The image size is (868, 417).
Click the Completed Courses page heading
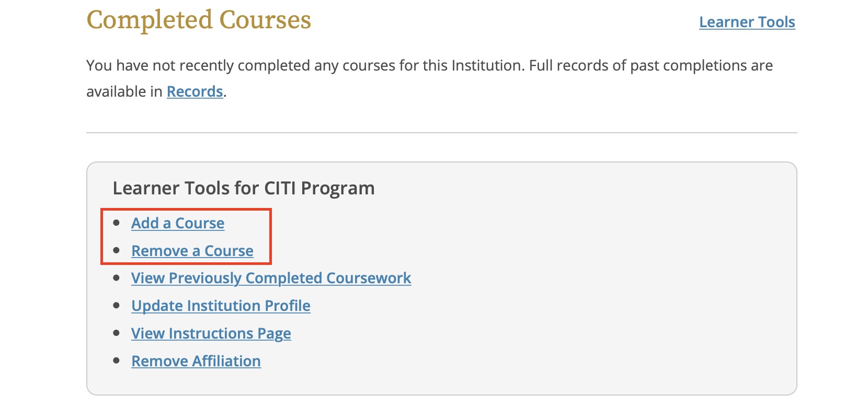click(199, 20)
